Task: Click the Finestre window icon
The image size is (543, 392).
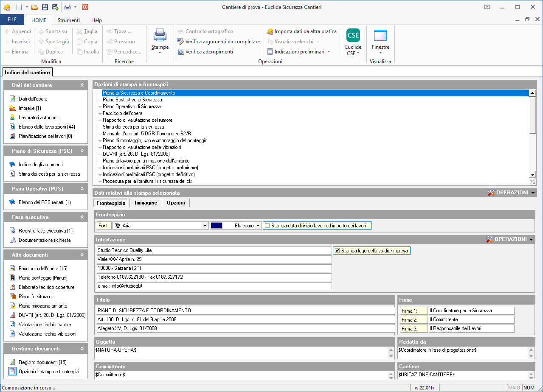Action: (380, 35)
